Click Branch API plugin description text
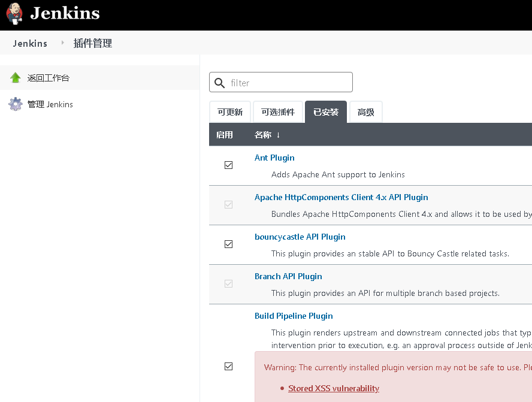Image resolution: width=532 pixels, height=402 pixels. (385, 293)
